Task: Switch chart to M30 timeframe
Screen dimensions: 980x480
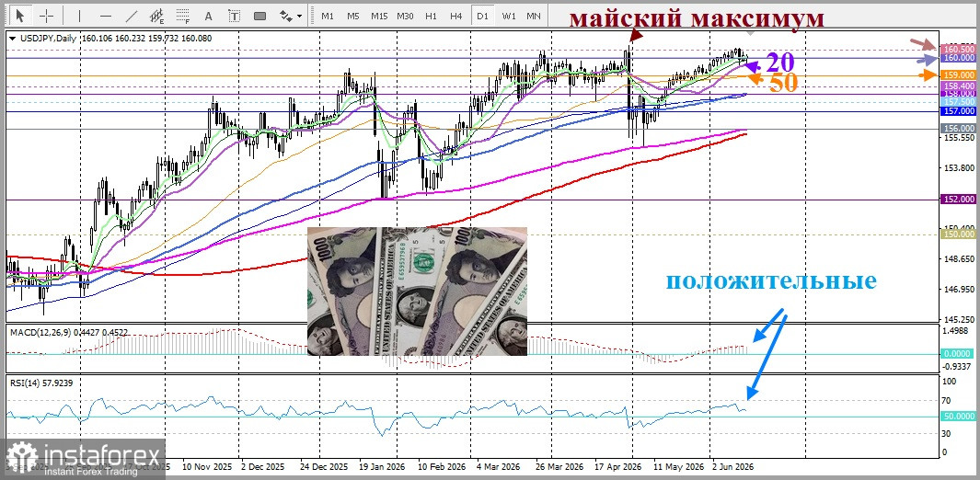Action: coord(405,16)
